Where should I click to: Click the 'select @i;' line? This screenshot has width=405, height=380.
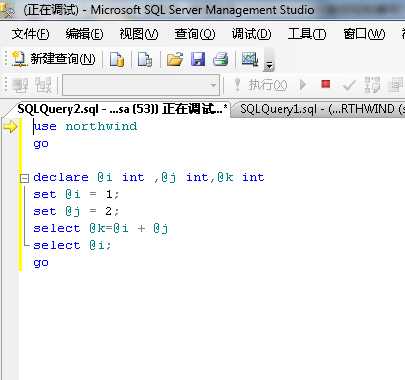tap(72, 245)
